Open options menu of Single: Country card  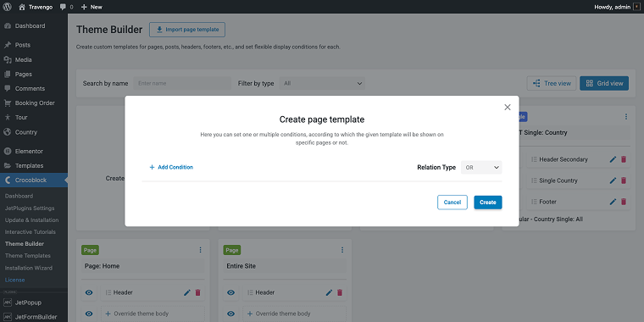click(626, 117)
